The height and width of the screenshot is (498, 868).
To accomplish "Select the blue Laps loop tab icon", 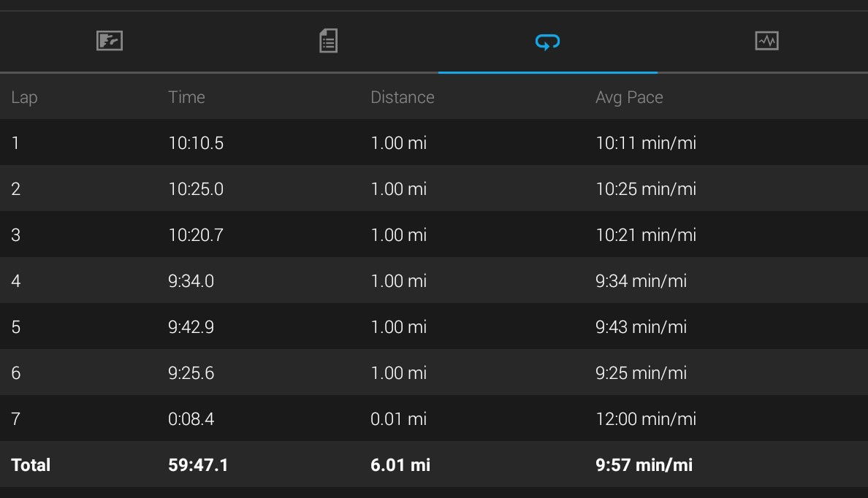I will coord(547,42).
